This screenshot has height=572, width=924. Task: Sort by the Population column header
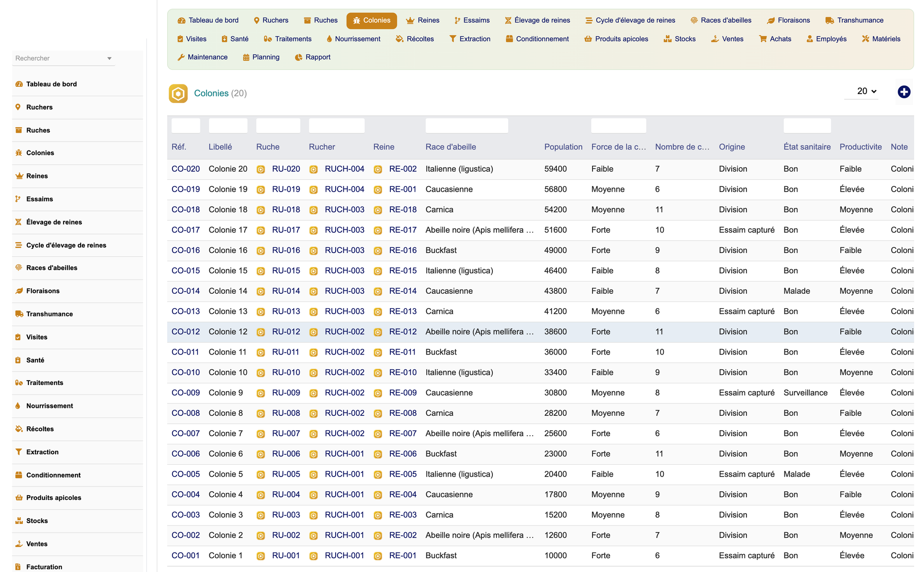point(563,147)
